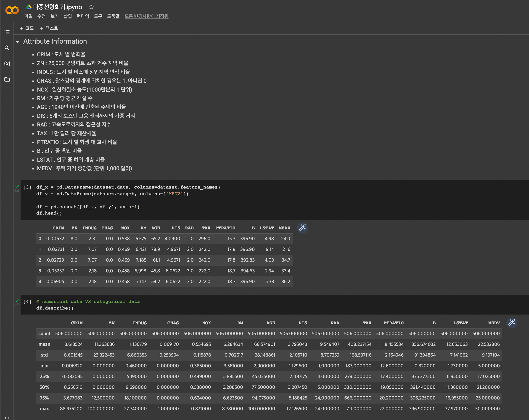Image resolution: width=529 pixels, height=420 pixels.
Task: Click the magic wand beside df.head table
Action: tap(302, 228)
